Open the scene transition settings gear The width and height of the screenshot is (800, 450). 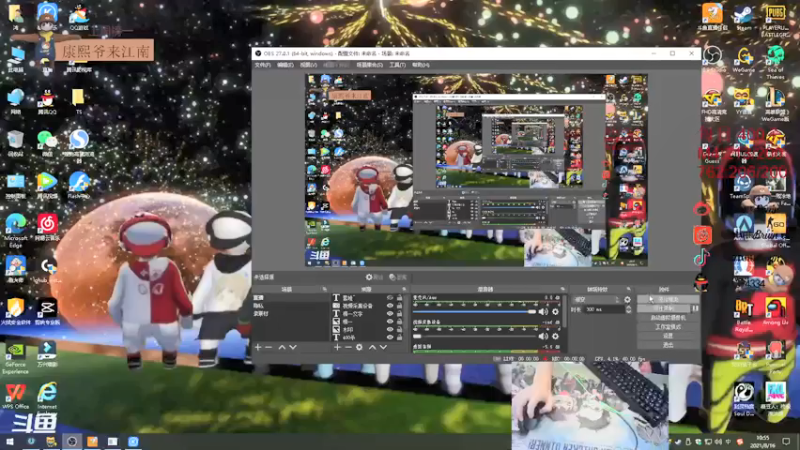[628, 300]
